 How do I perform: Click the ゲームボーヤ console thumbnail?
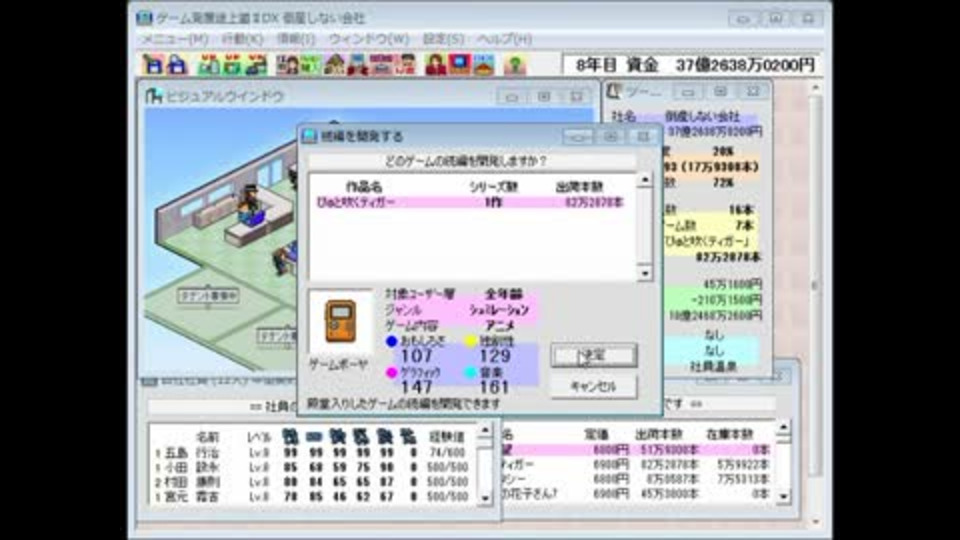341,321
